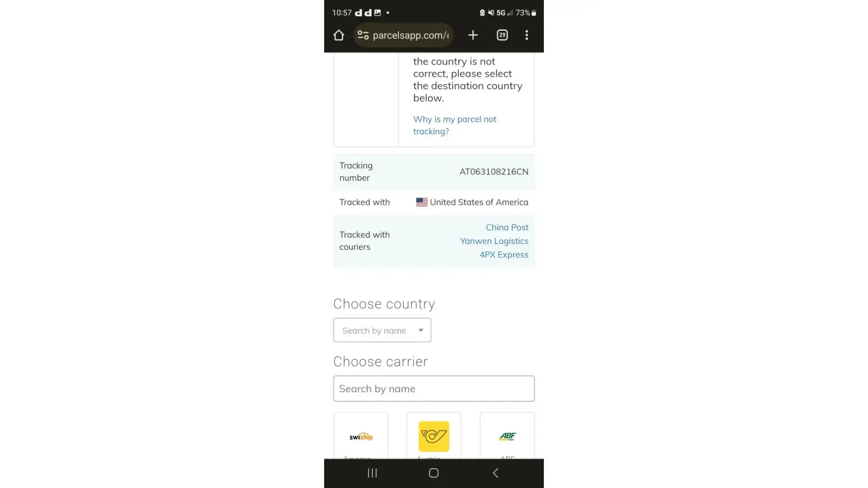Open the Yanwen Logistics courier link
Viewport: 868px width, 488px height.
click(494, 241)
